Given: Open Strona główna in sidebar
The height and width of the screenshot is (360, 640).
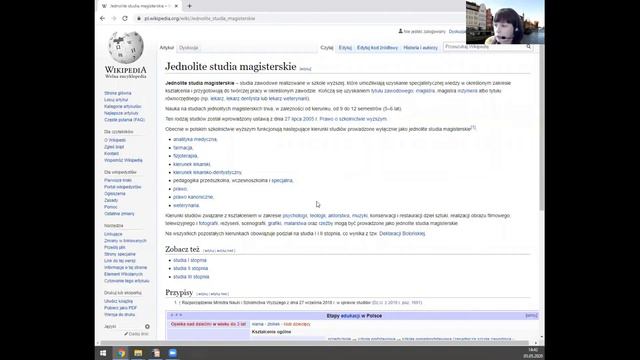Looking at the screenshot, I should click(x=118, y=93).
